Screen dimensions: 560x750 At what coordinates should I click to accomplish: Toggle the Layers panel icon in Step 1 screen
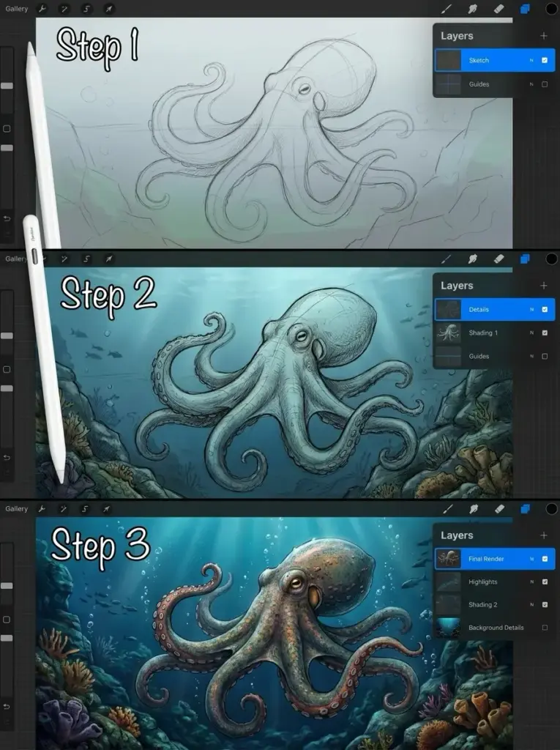pos(525,9)
